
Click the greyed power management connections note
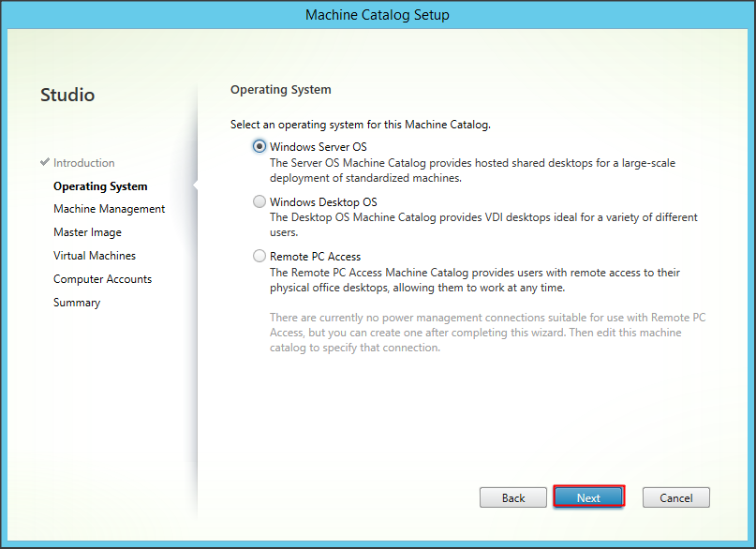[487, 333]
